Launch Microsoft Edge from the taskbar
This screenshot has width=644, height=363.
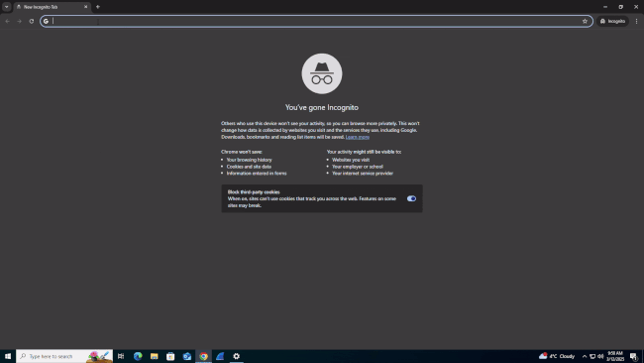tap(138, 356)
